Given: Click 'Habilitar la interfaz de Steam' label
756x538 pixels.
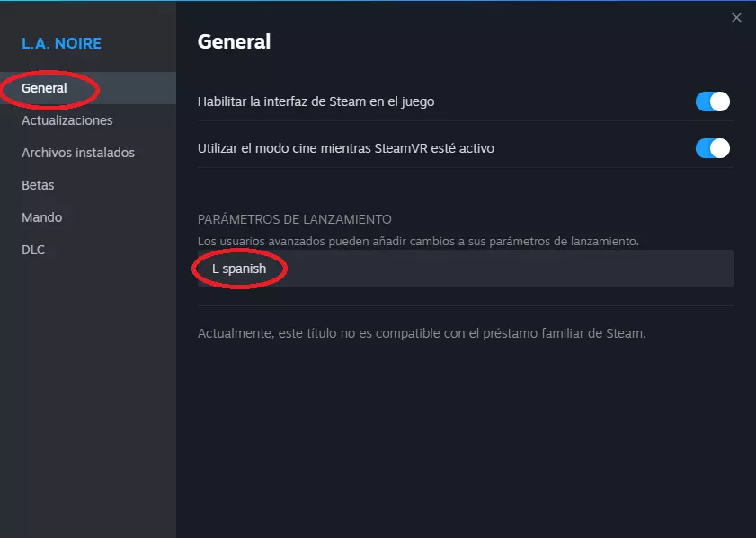Looking at the screenshot, I should tap(316, 101).
